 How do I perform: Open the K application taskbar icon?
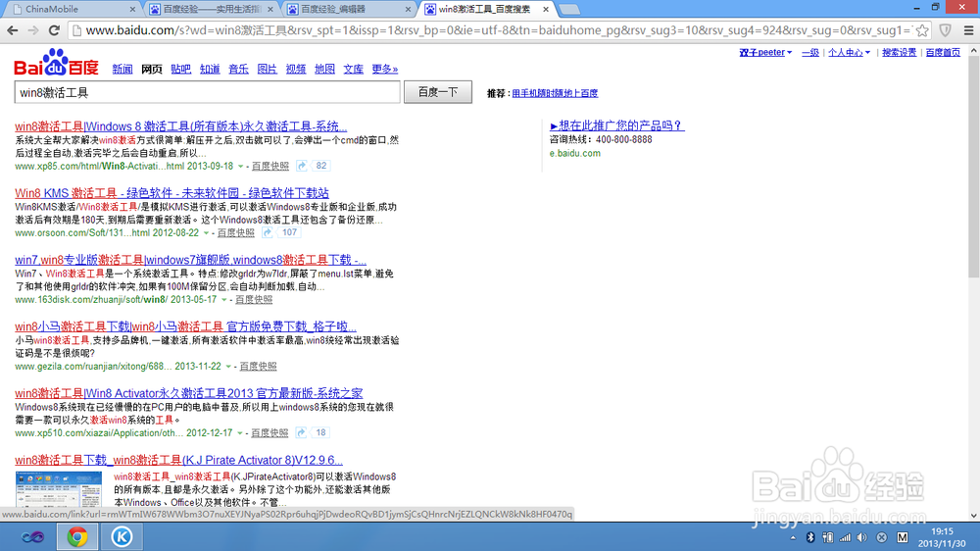122,536
